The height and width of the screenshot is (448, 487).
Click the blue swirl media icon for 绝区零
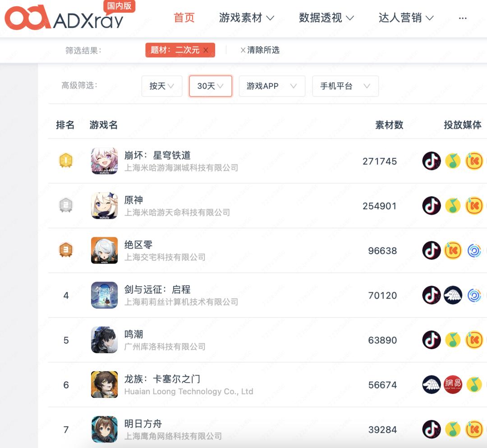474,250
